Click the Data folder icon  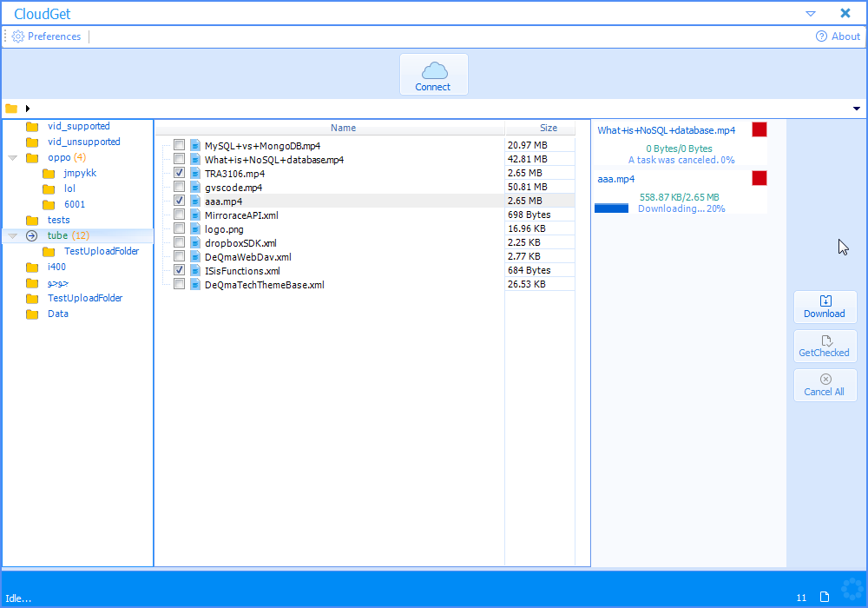pos(32,314)
